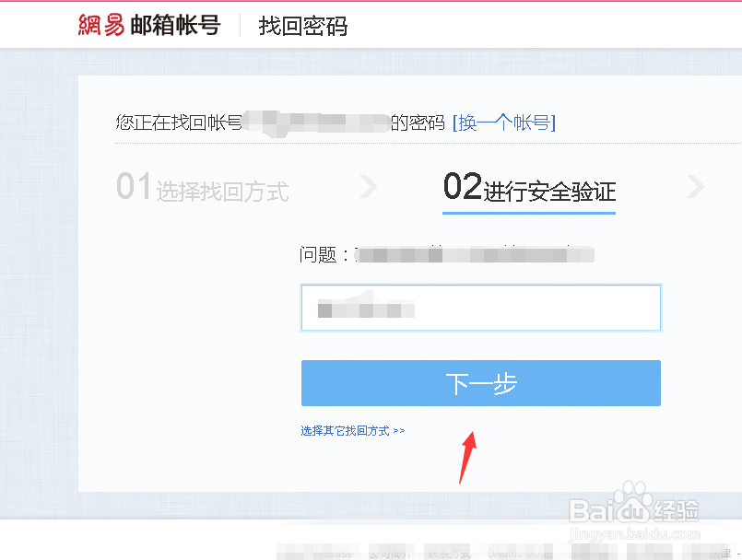This screenshot has height=560, width=742.
Task: Focus the security answer input field
Action: [x=481, y=308]
